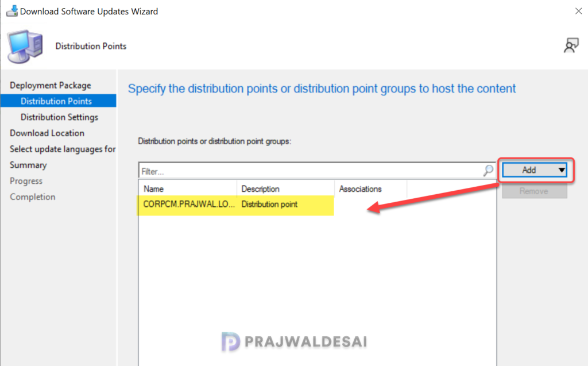Click the Add button

[535, 170]
